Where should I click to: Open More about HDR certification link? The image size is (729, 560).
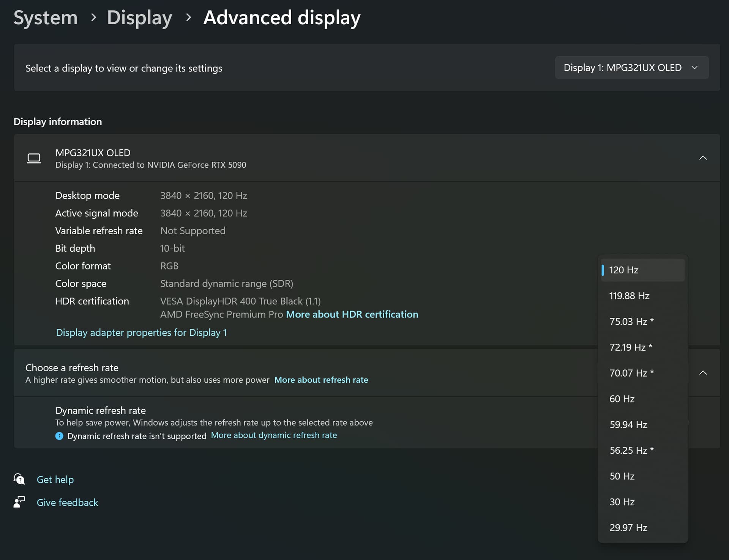[x=352, y=314]
